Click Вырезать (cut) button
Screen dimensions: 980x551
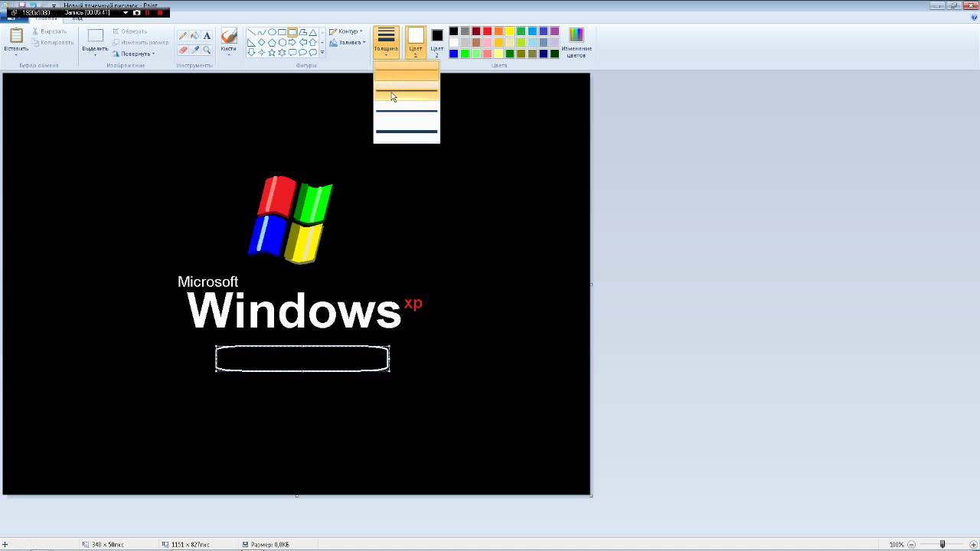50,31
